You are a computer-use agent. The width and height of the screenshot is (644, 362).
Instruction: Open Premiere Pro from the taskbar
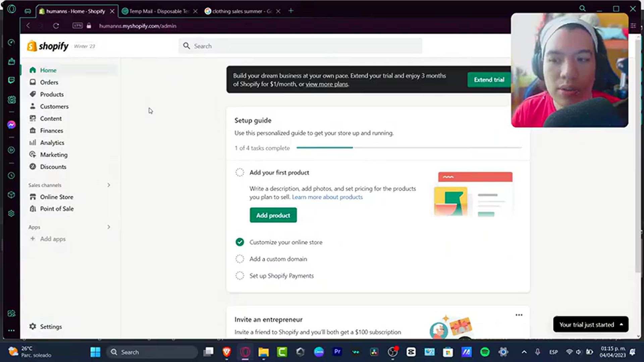pyautogui.click(x=337, y=352)
